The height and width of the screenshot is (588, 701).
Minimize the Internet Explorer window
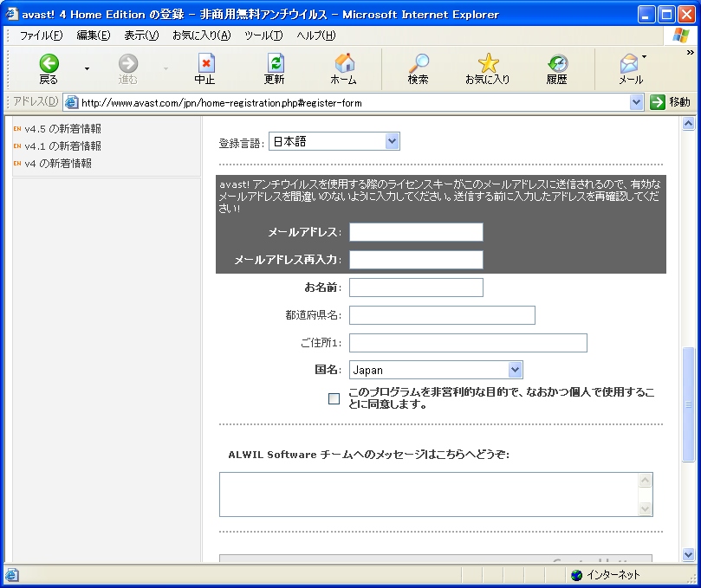click(646, 15)
